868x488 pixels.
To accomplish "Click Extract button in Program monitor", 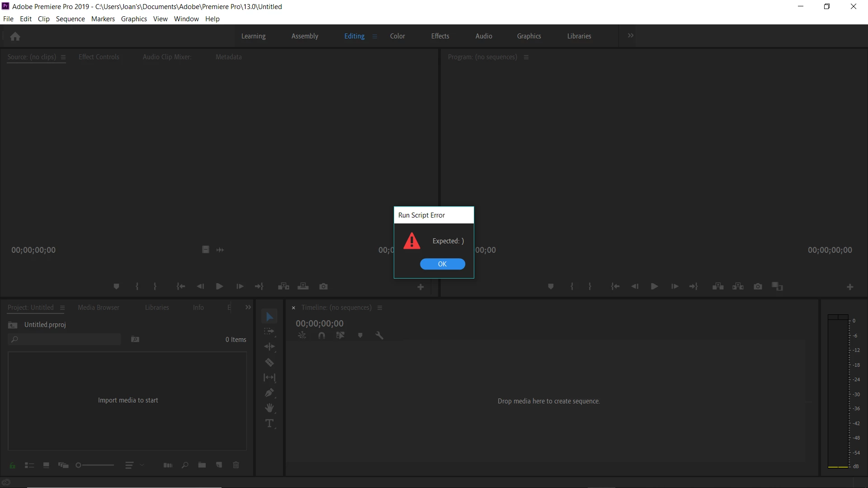I will (738, 287).
